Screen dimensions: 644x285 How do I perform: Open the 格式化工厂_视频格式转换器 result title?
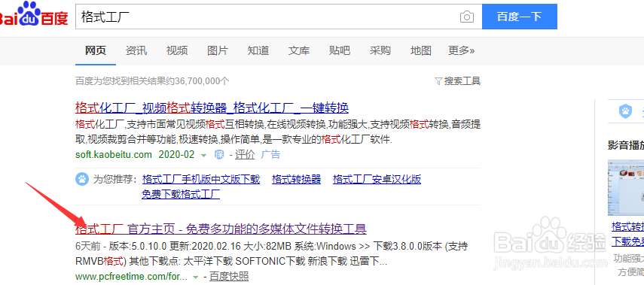(x=212, y=108)
